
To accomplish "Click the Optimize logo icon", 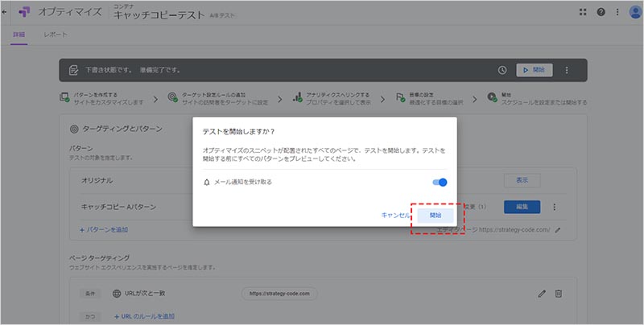I will (x=24, y=13).
